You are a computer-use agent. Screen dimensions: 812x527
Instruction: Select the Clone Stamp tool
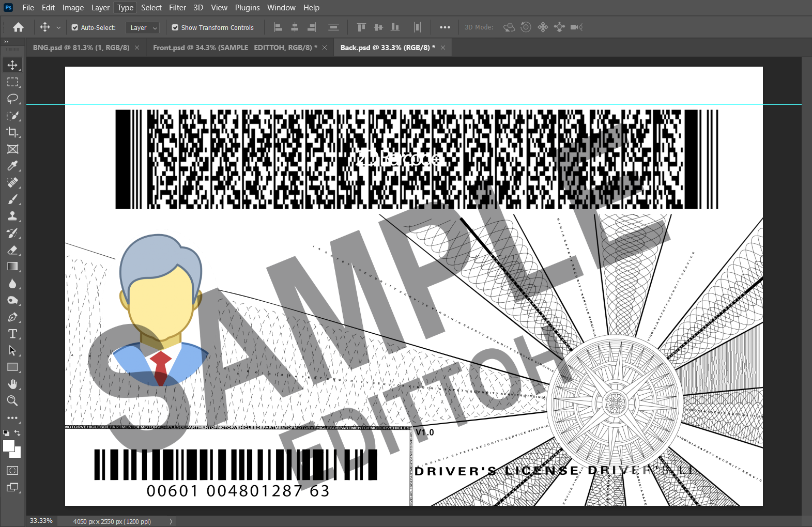coord(12,216)
